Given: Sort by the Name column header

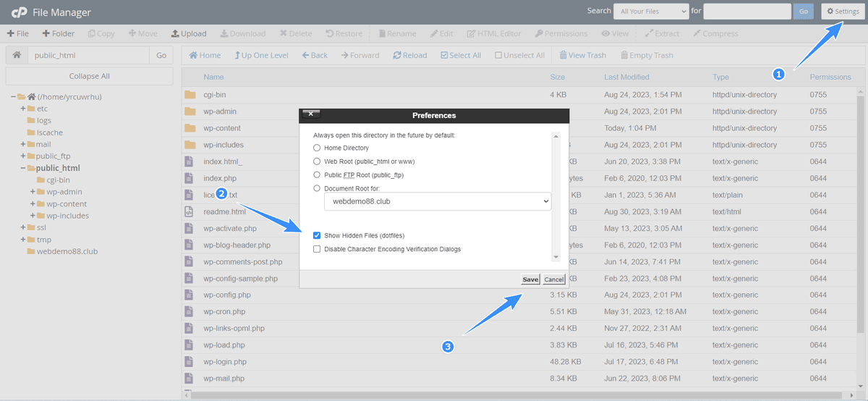Looking at the screenshot, I should [213, 77].
